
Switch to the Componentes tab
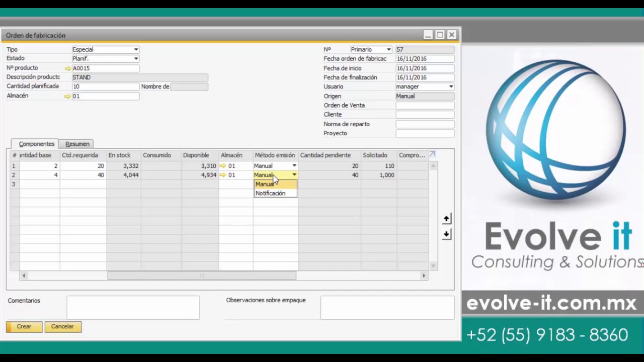coord(37,144)
